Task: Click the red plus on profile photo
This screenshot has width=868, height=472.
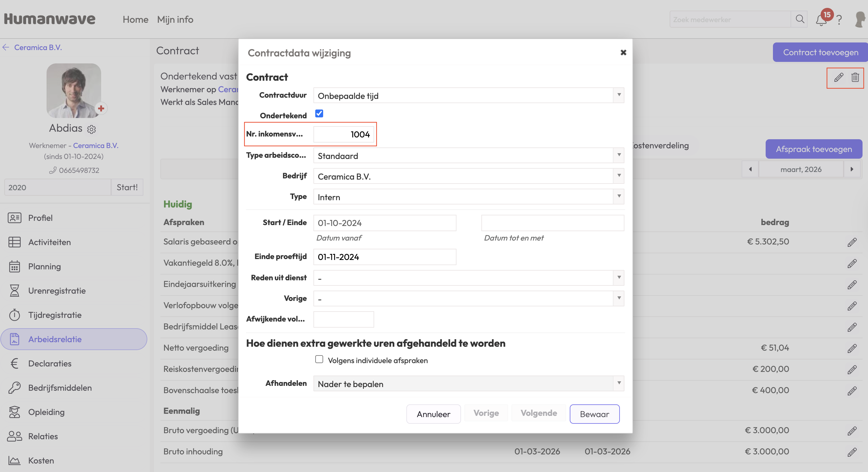Action: (101, 108)
